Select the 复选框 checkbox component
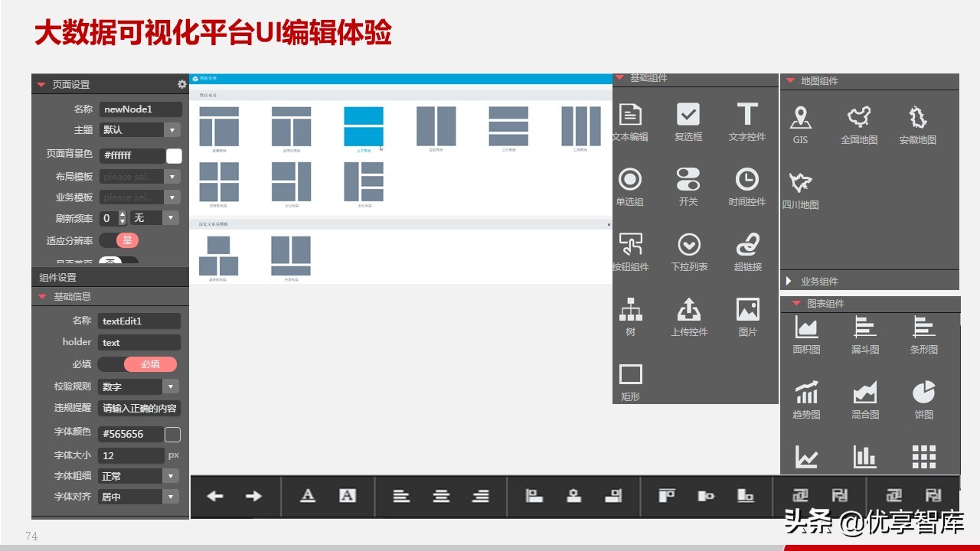 click(x=688, y=121)
